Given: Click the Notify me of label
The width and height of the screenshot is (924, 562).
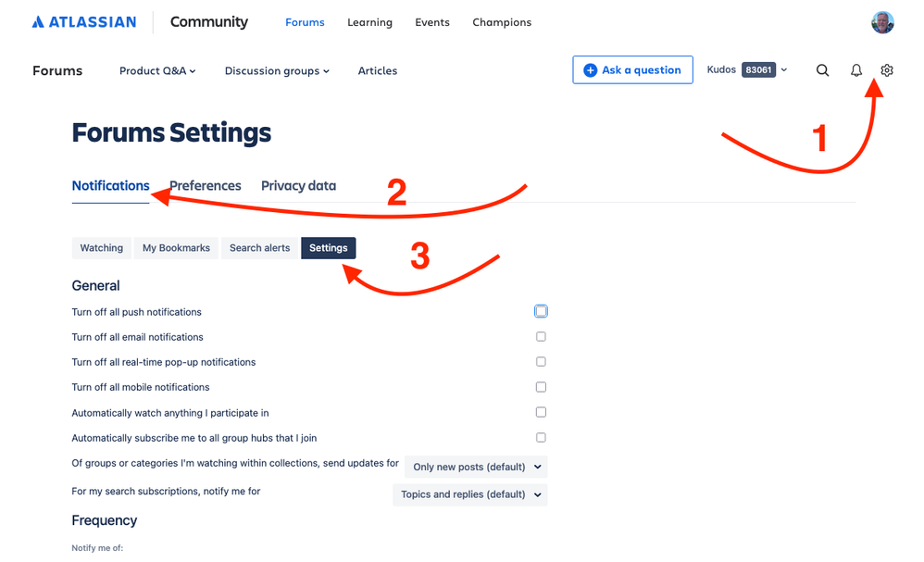Looking at the screenshot, I should click(x=97, y=548).
